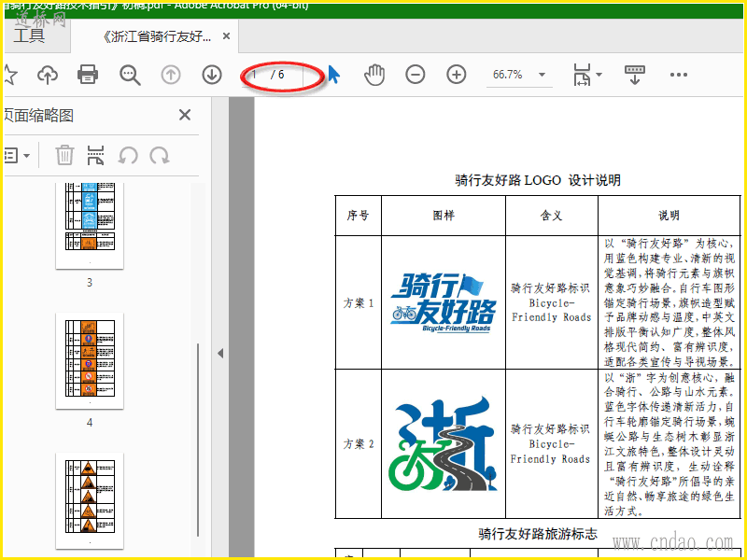The width and height of the screenshot is (747, 560).
Task: Rotate pages counterclockwise
Action: [128, 156]
